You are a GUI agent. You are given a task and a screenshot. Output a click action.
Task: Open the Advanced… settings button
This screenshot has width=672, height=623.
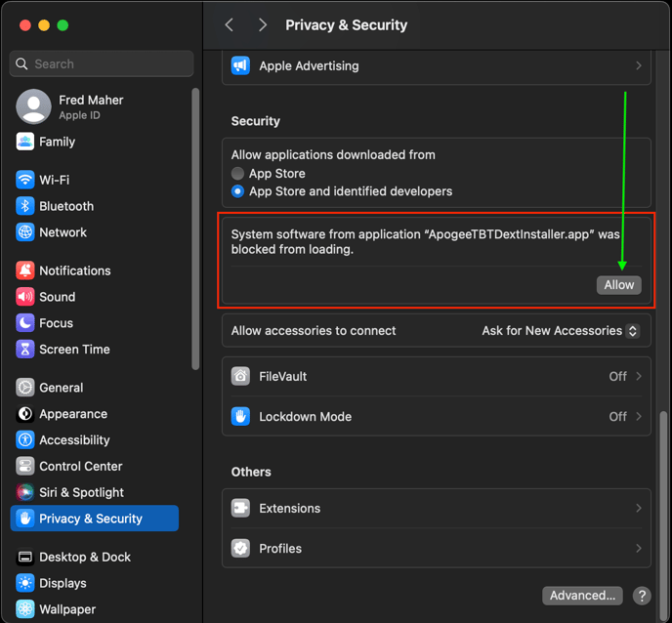tap(582, 596)
